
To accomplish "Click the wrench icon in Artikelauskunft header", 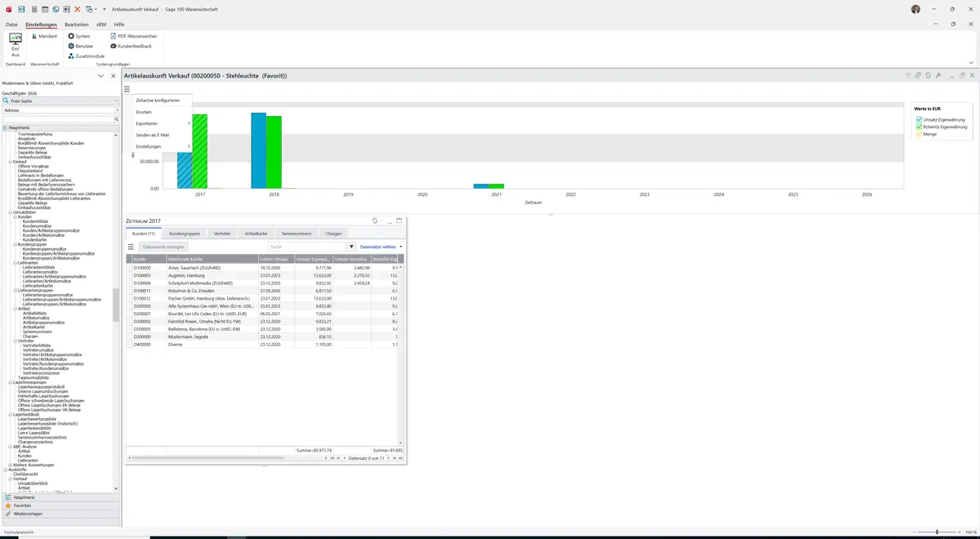I will tap(938, 75).
